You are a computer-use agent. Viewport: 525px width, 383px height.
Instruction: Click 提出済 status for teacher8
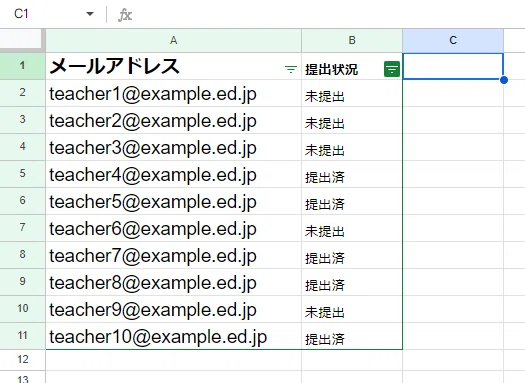pyautogui.click(x=352, y=282)
